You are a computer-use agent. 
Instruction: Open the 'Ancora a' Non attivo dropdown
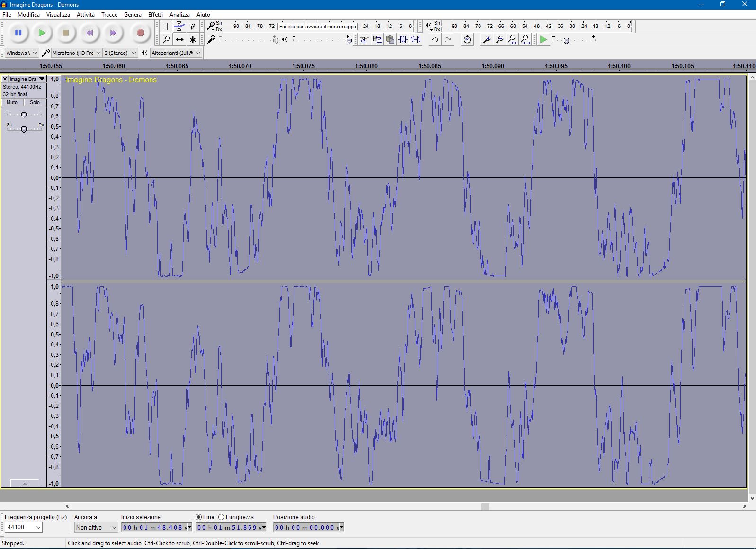[x=96, y=527]
